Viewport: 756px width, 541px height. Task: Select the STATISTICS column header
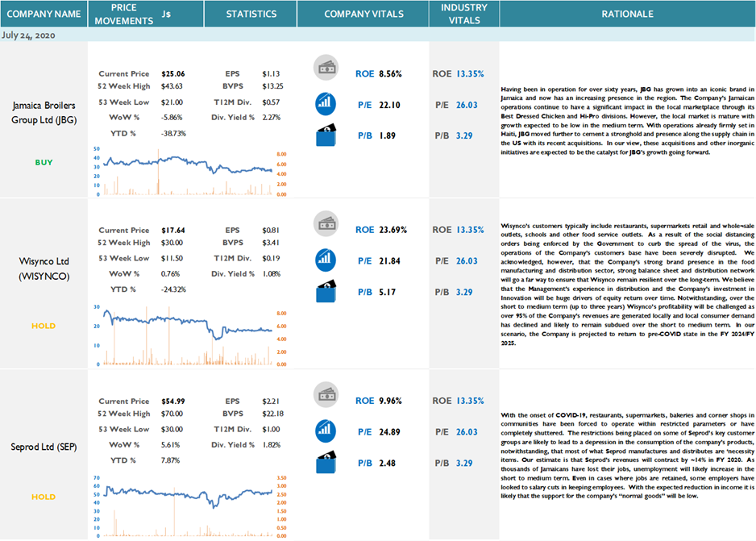click(x=251, y=14)
